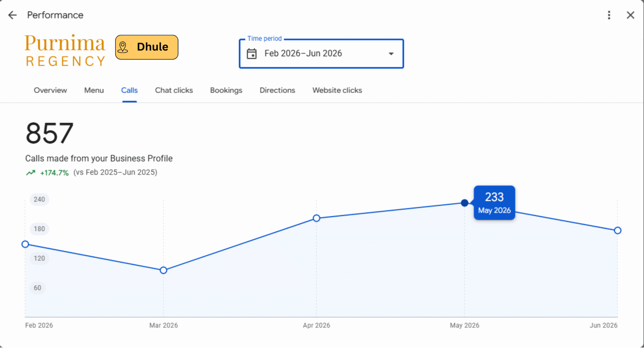Select the Feb 2026 data point on chart
Image resolution: width=644 pixels, height=348 pixels.
pyautogui.click(x=25, y=244)
